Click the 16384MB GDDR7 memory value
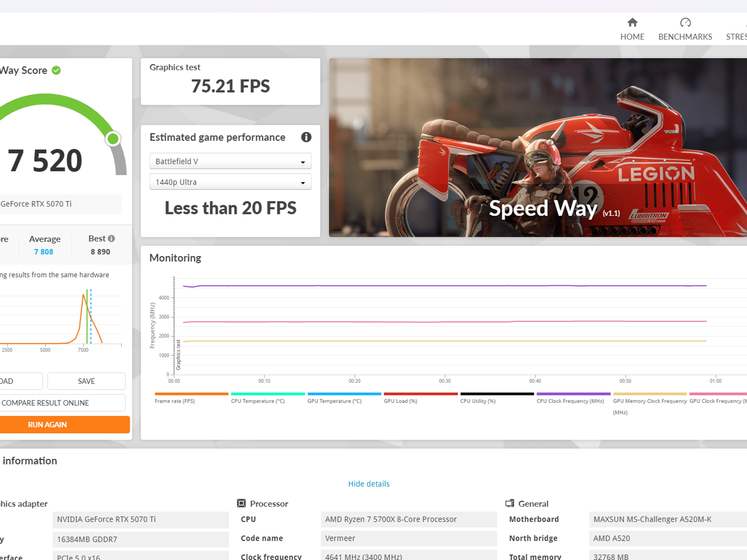Image resolution: width=747 pixels, height=560 pixels. coord(140,539)
